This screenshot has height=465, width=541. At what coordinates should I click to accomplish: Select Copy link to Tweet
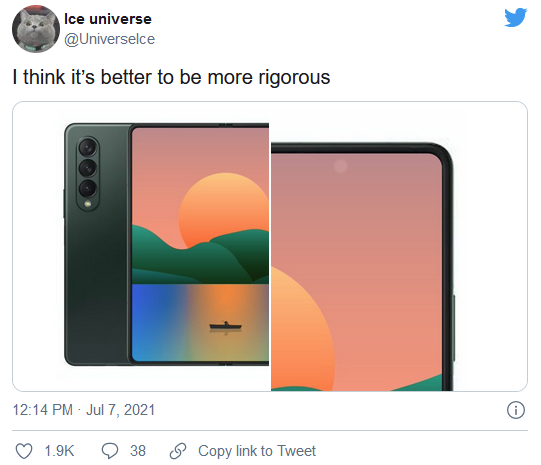(257, 451)
